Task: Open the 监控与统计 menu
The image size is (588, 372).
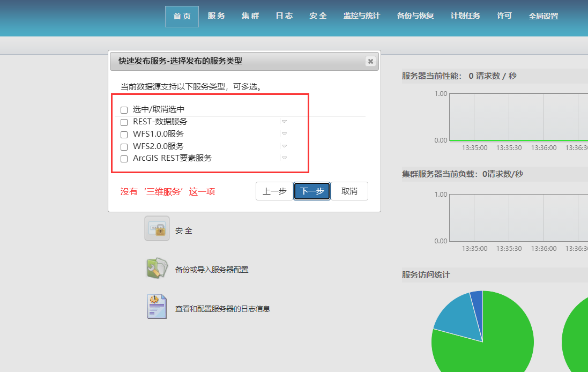Action: tap(362, 16)
